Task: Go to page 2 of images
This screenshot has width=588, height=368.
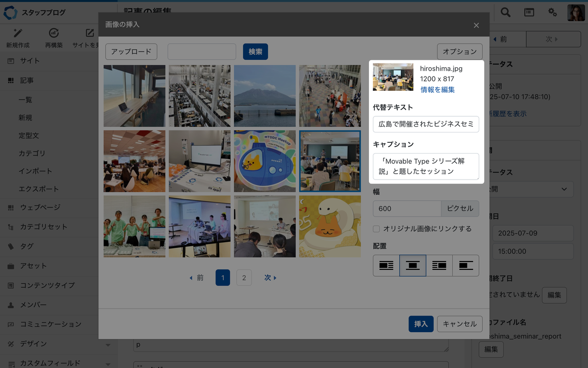Action: click(244, 278)
